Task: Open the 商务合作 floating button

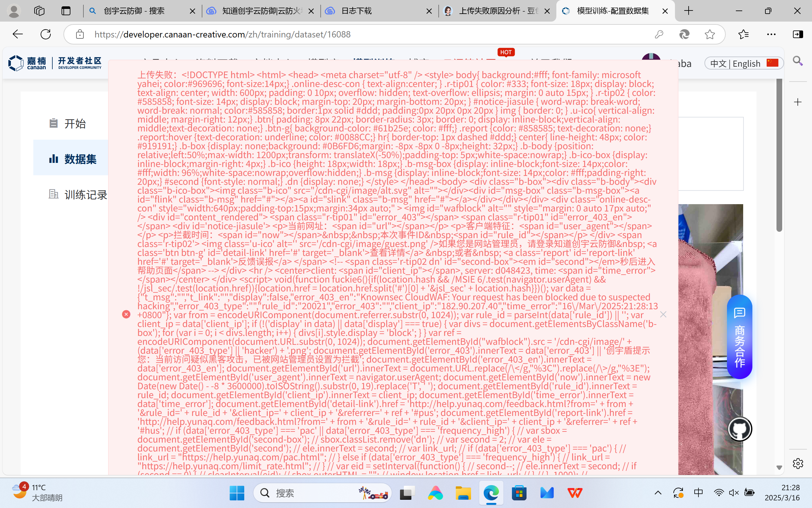Action: click(740, 337)
